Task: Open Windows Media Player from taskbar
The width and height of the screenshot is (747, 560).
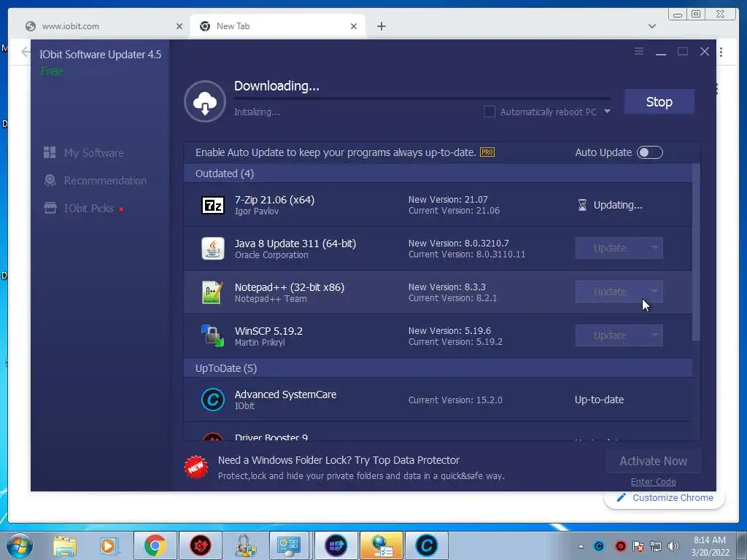Action: point(108,545)
